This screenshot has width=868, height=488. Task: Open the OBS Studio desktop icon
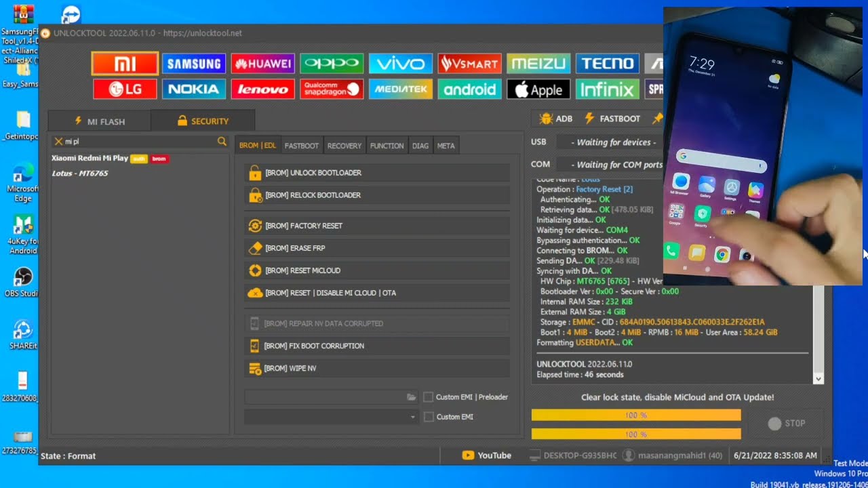(x=22, y=281)
